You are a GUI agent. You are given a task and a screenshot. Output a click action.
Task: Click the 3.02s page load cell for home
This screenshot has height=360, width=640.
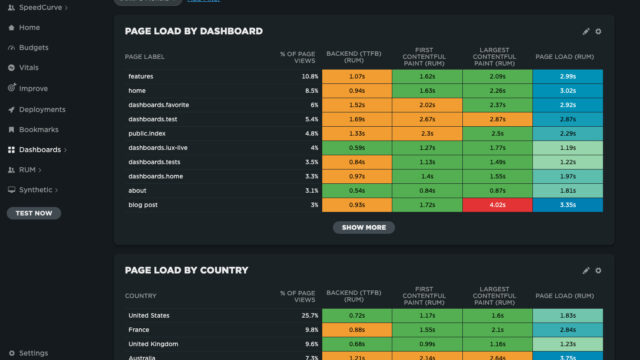click(x=568, y=91)
